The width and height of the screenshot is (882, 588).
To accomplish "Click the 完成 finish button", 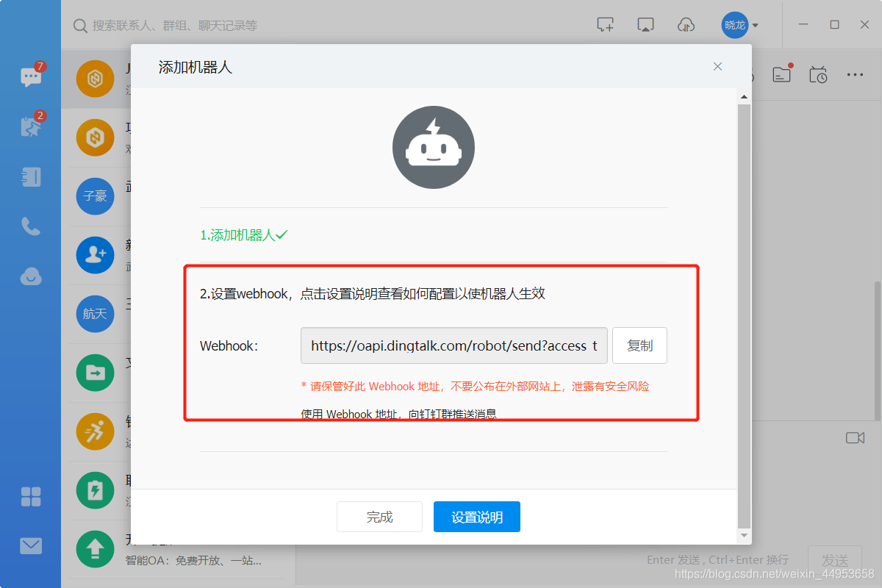I will coord(379,517).
